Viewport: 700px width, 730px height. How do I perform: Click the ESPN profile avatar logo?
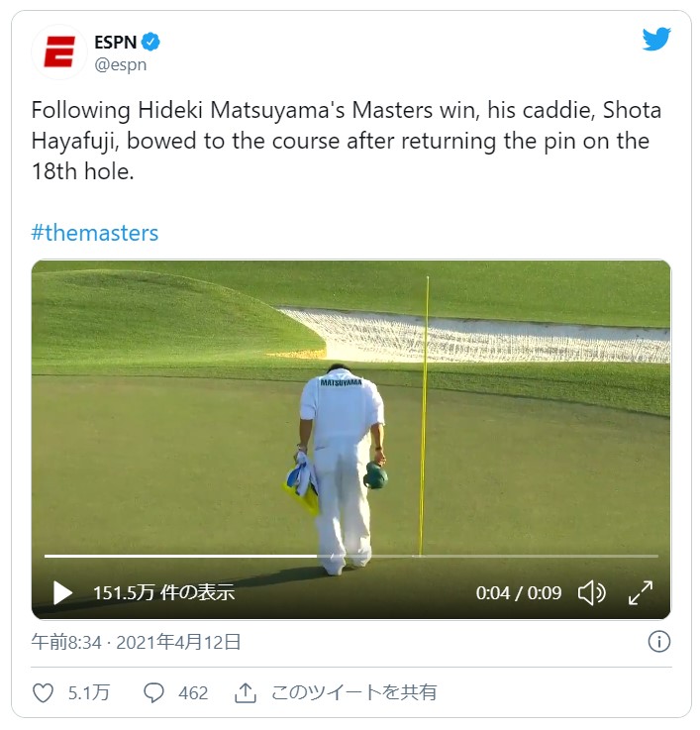click(x=59, y=52)
